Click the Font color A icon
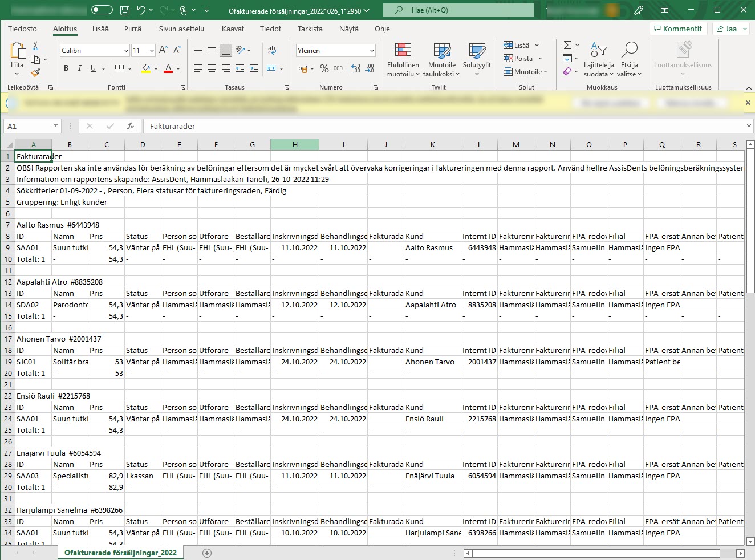 (168, 68)
